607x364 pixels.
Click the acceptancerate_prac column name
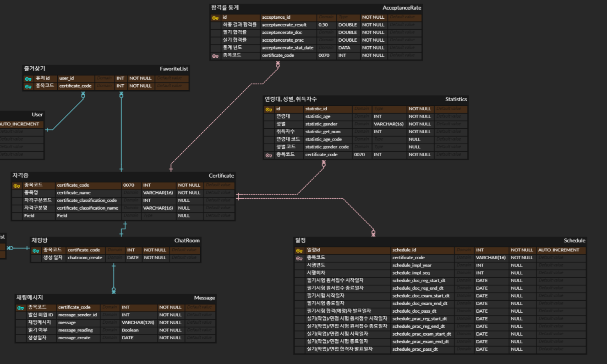click(x=283, y=40)
